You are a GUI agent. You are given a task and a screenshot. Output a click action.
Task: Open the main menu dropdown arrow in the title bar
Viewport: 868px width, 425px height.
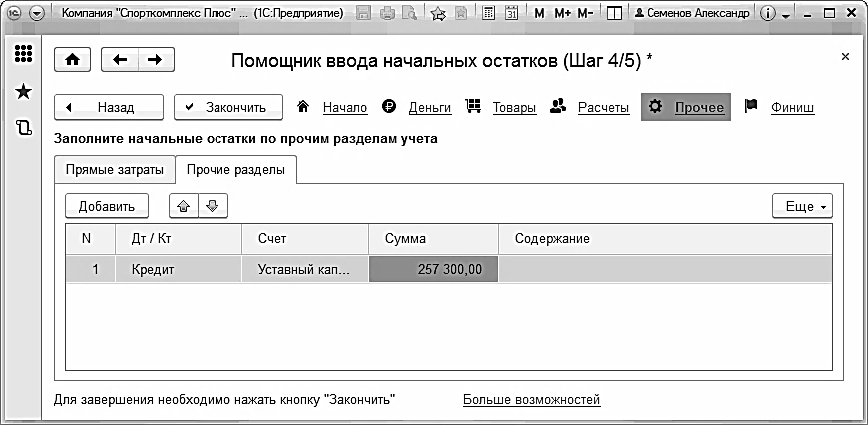(x=37, y=14)
